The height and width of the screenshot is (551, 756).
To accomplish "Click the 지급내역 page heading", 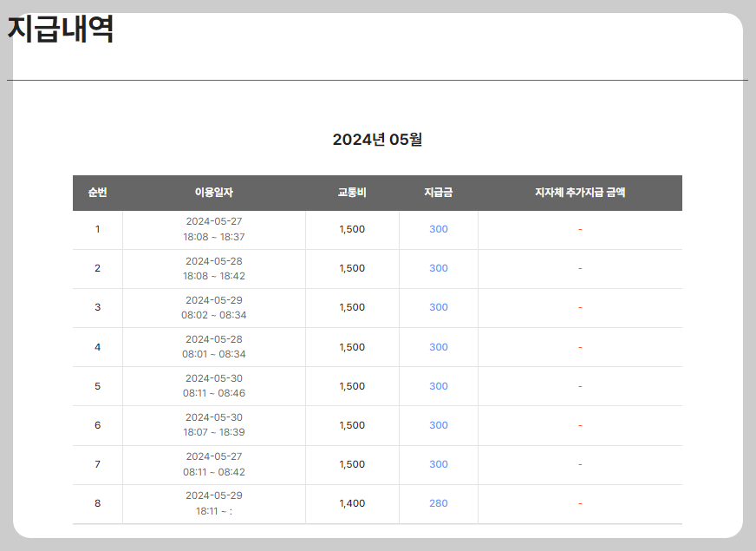I will tap(61, 30).
